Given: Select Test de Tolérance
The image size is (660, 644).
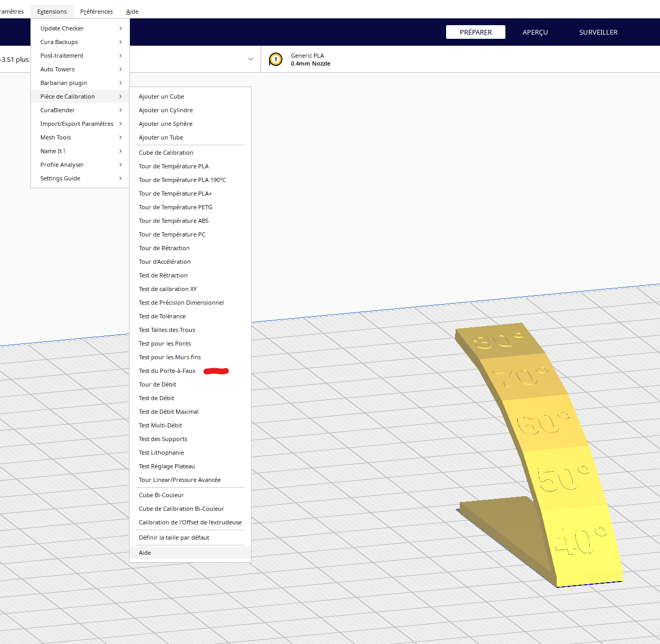Looking at the screenshot, I should pos(190,316).
